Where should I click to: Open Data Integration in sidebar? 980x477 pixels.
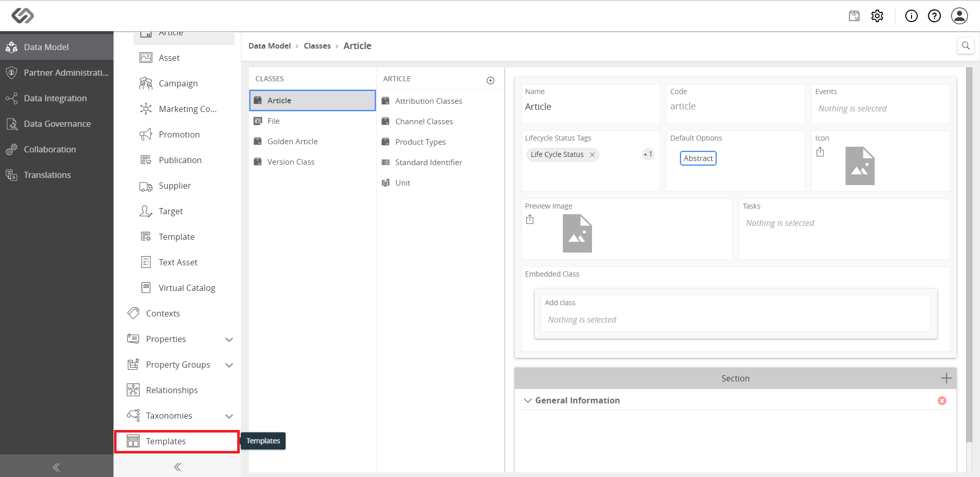pos(57,98)
